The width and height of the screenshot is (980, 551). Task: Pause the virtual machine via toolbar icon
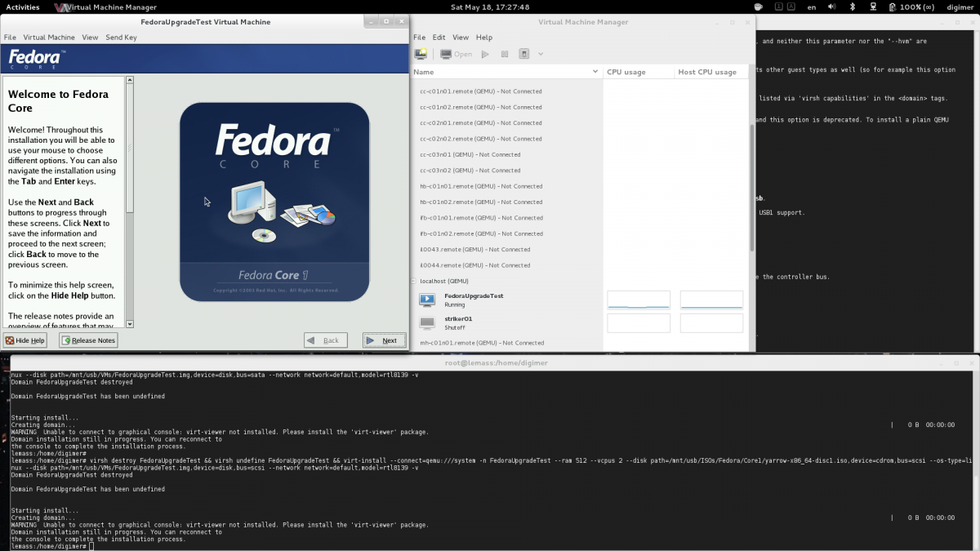click(505, 54)
